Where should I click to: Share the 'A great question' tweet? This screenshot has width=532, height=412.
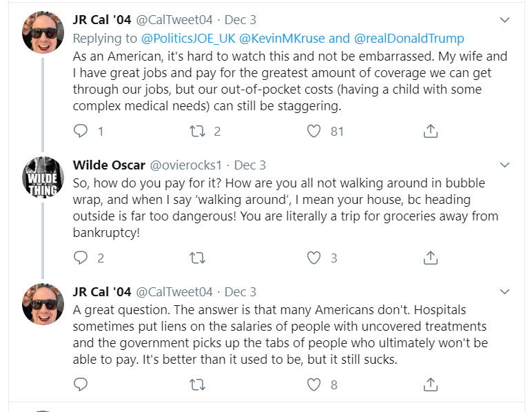pos(430,384)
